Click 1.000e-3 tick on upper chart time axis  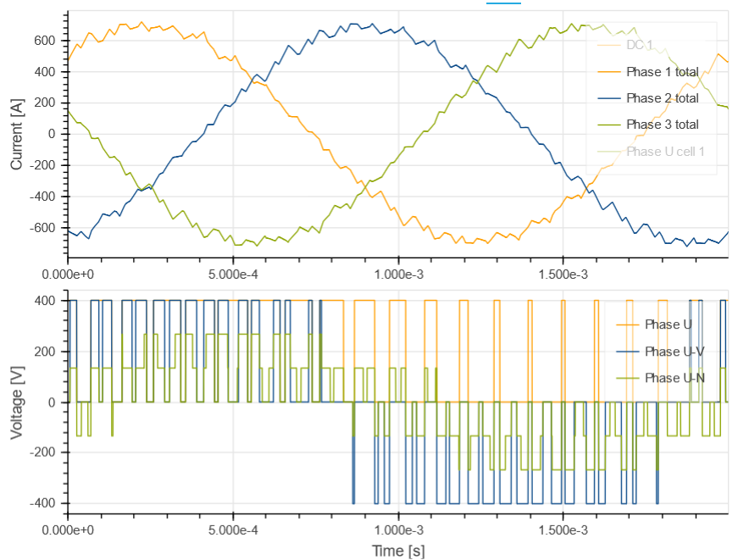(398, 276)
